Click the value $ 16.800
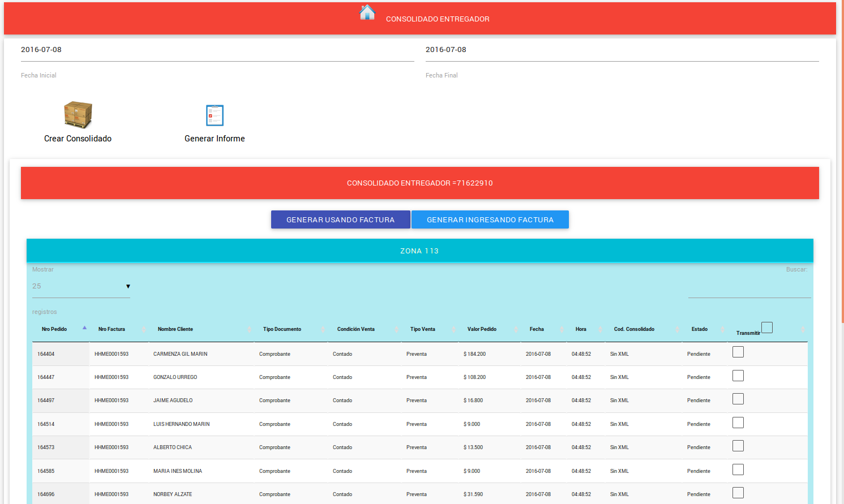This screenshot has height=504, width=844. pos(473,400)
